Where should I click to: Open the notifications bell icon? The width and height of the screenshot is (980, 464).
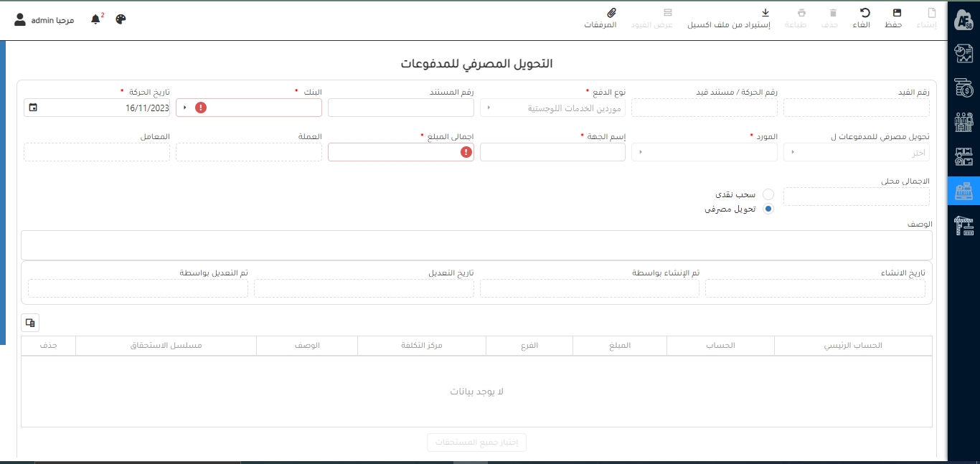click(x=95, y=19)
